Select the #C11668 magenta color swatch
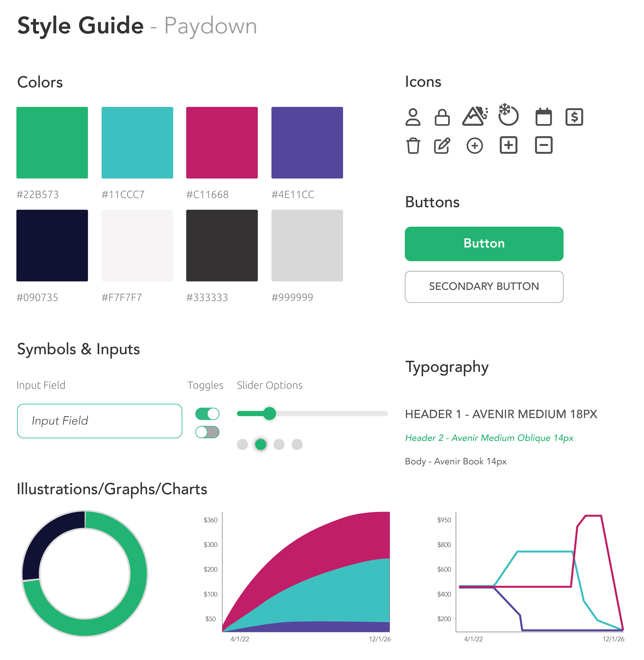Screen dimensions: 644x660 [222, 142]
